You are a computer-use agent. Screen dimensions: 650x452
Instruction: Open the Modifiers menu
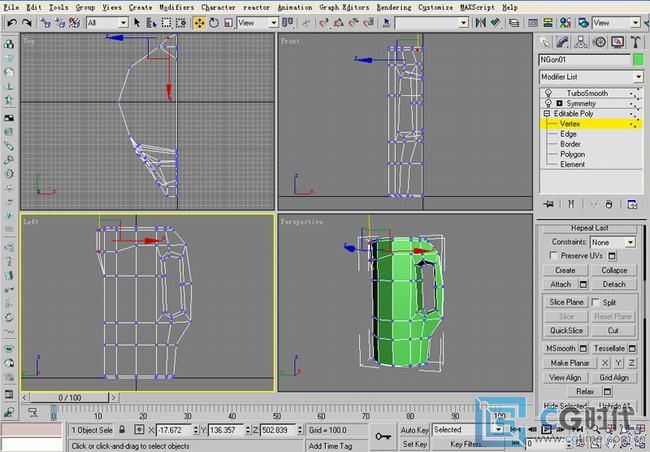pos(176,7)
